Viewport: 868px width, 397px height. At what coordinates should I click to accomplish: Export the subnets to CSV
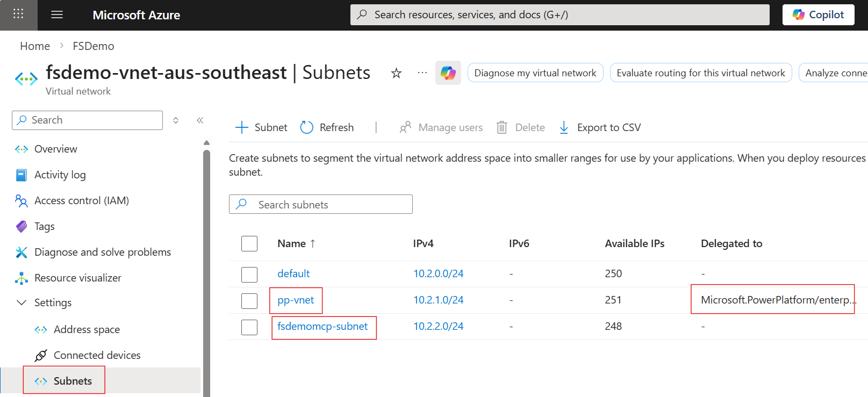coord(600,127)
